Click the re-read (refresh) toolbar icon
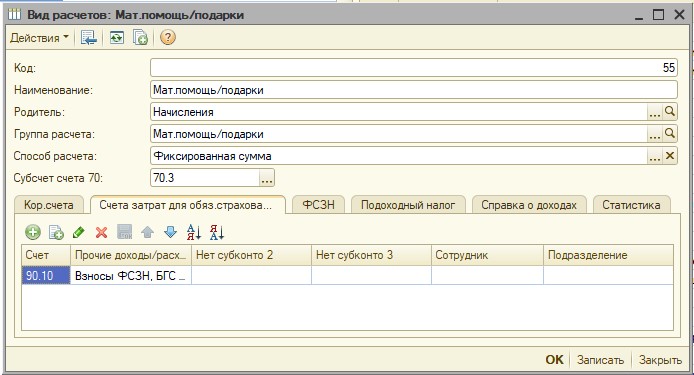 (x=117, y=38)
